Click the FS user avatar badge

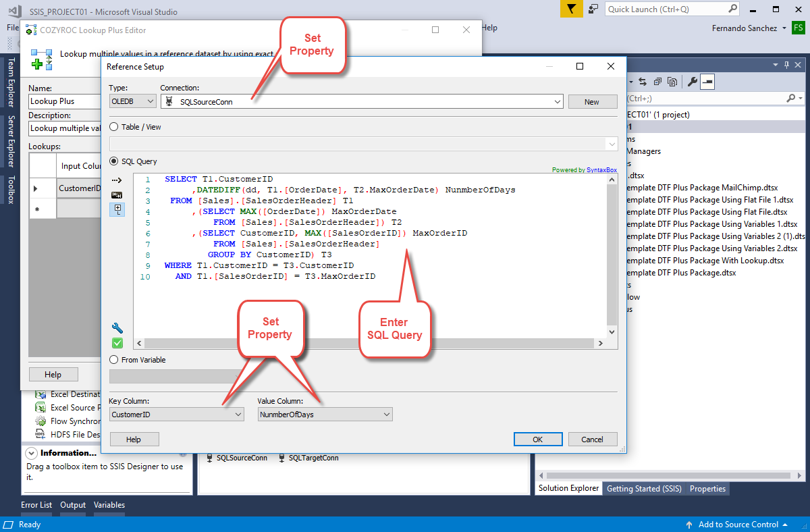pos(799,28)
